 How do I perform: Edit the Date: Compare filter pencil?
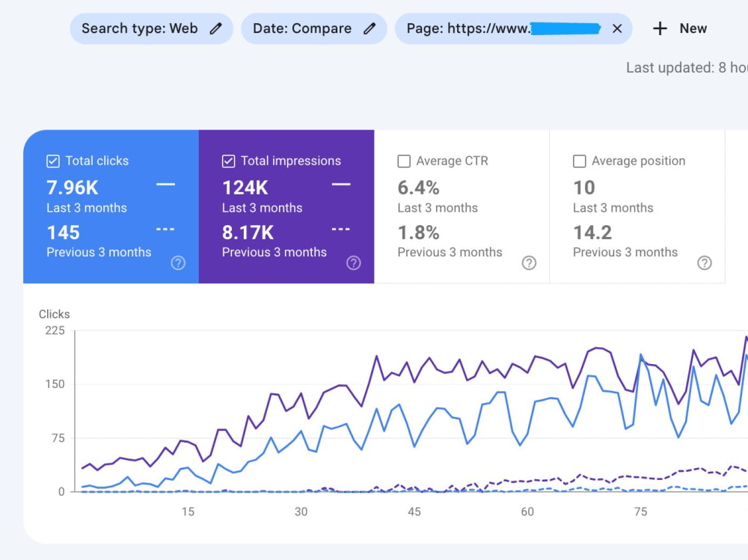point(370,28)
